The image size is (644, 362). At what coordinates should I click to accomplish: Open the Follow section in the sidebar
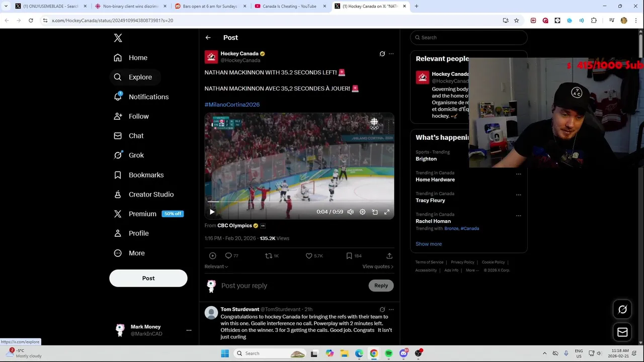(x=131, y=116)
